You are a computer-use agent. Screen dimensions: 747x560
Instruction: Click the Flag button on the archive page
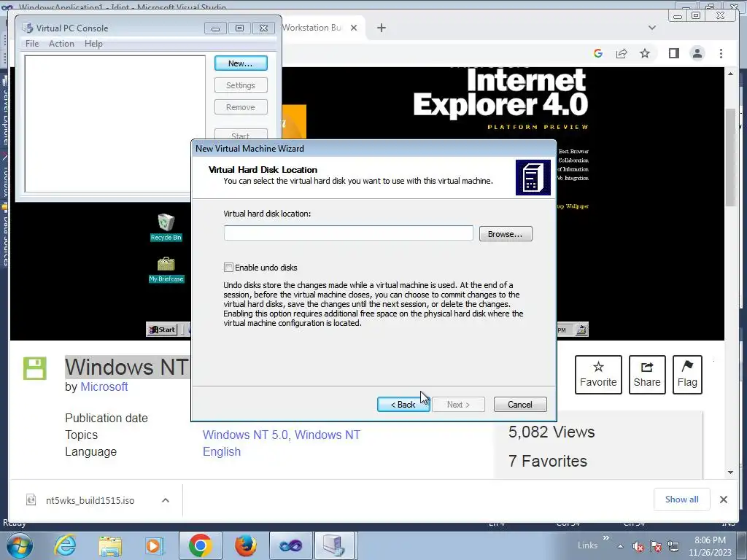pos(687,375)
